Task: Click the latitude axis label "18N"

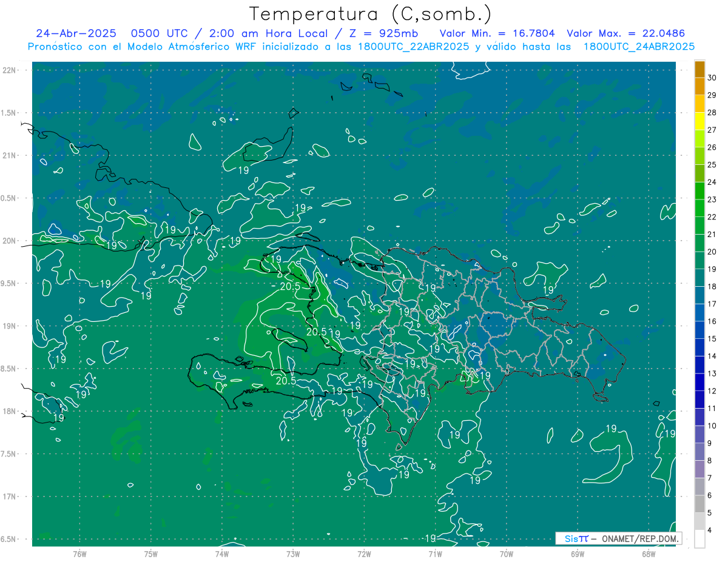Action: (10, 411)
